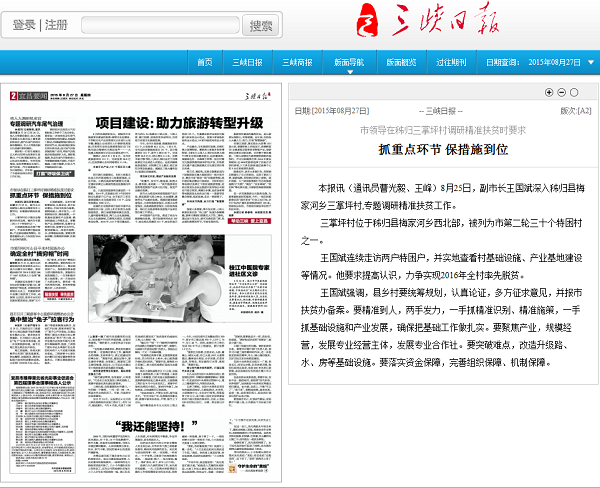Click the 注册 register link

(57, 26)
